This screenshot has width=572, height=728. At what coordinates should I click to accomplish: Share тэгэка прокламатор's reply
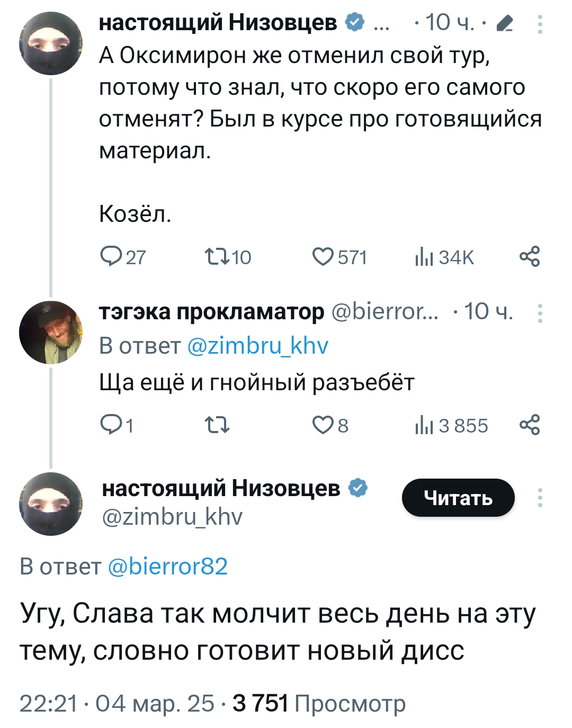(x=530, y=425)
